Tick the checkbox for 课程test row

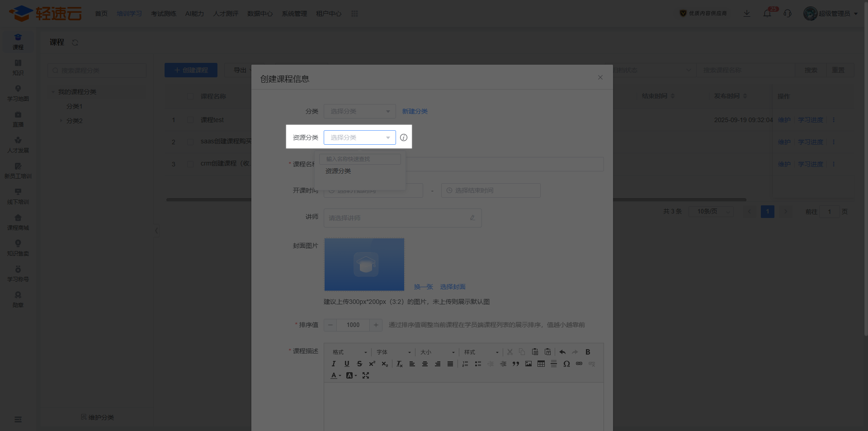click(x=190, y=120)
